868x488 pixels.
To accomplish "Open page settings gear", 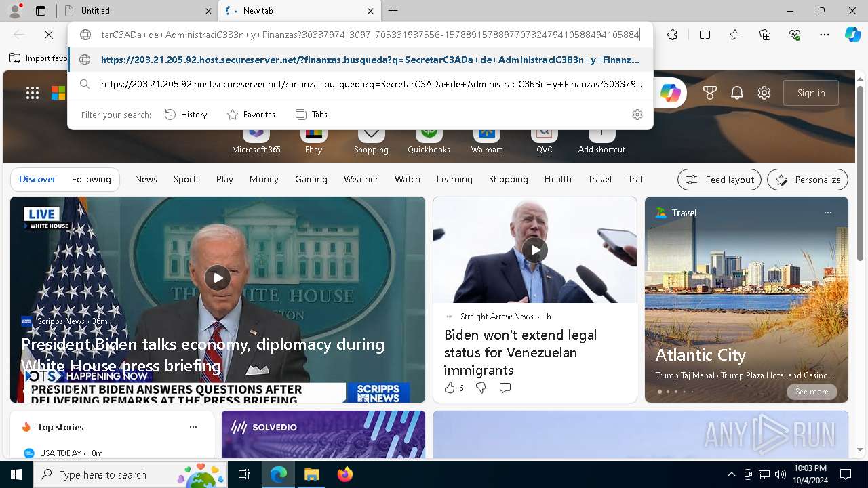I will tap(764, 93).
